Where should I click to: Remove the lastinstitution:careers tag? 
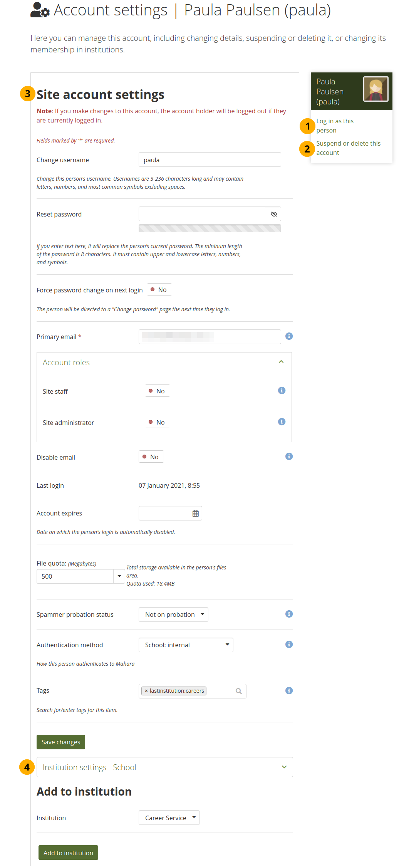146,691
